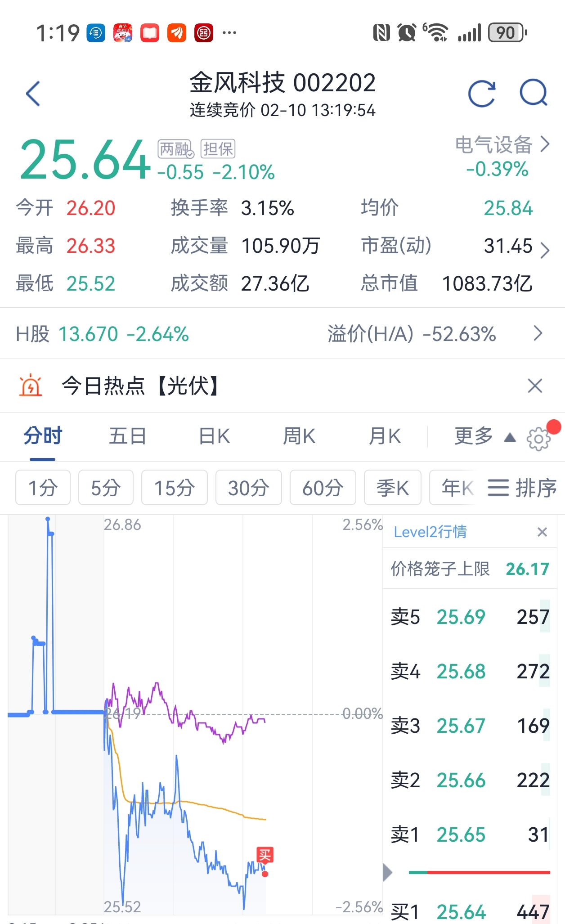Tap the cellular signal bars icon
The width and height of the screenshot is (565, 924).
click(469, 33)
